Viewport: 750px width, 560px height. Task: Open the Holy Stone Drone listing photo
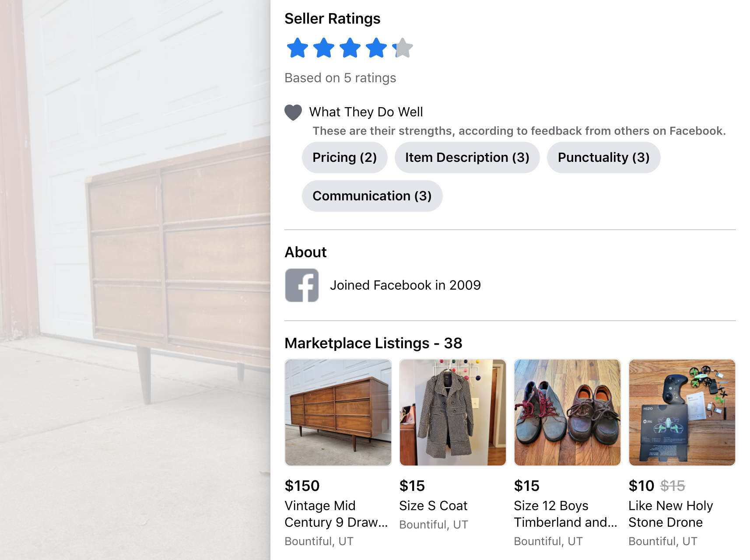click(682, 413)
